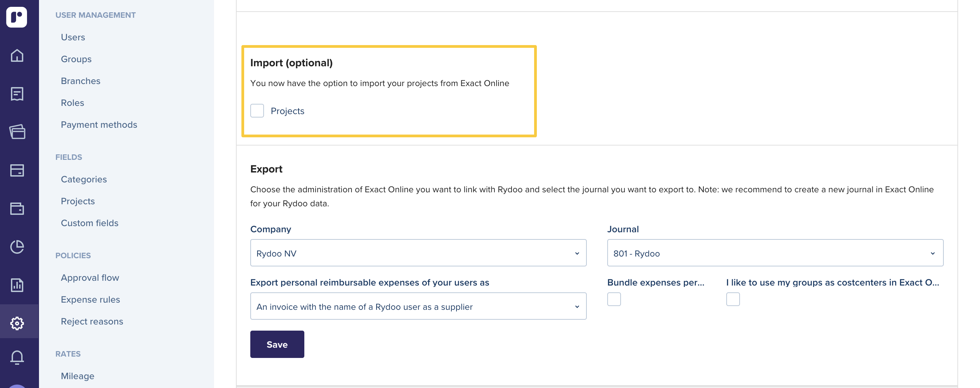Open the pie chart insights icon
Image resolution: width=980 pixels, height=388 pixels.
17,247
